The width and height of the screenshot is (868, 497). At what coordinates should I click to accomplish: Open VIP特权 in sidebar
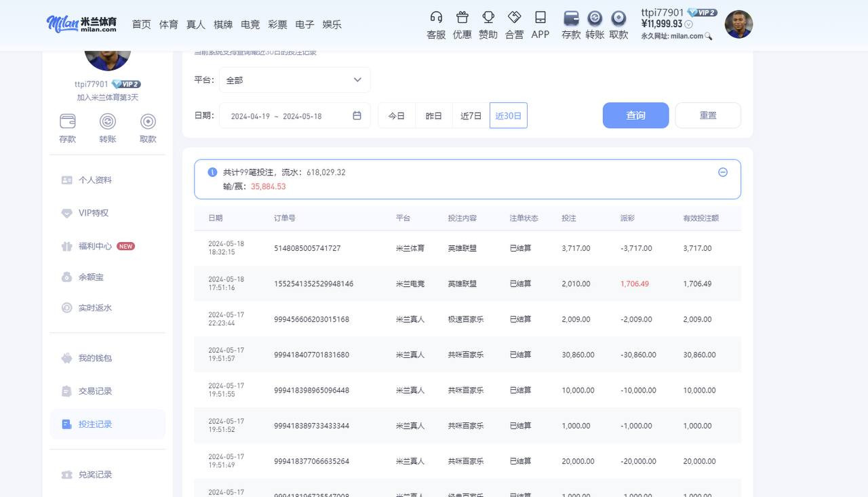click(x=108, y=213)
